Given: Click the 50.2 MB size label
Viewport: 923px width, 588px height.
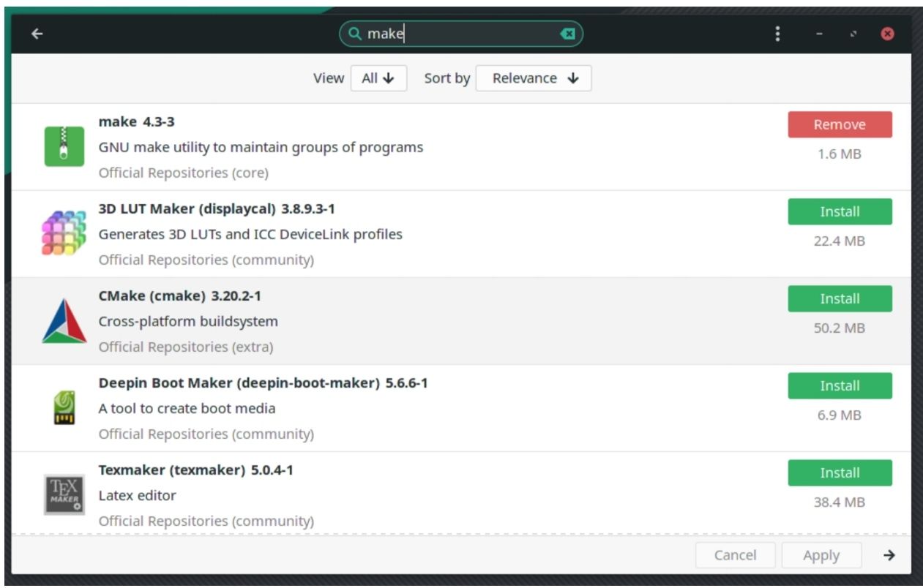Looking at the screenshot, I should coord(840,328).
